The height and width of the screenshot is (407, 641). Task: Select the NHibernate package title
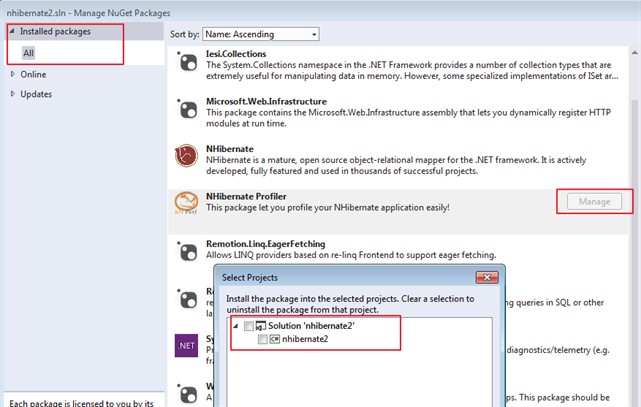click(x=230, y=149)
